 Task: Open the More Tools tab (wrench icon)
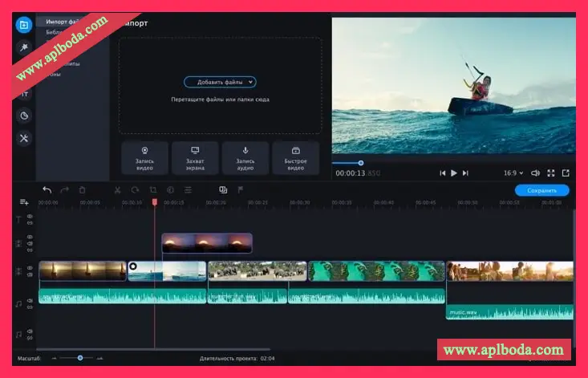24,138
